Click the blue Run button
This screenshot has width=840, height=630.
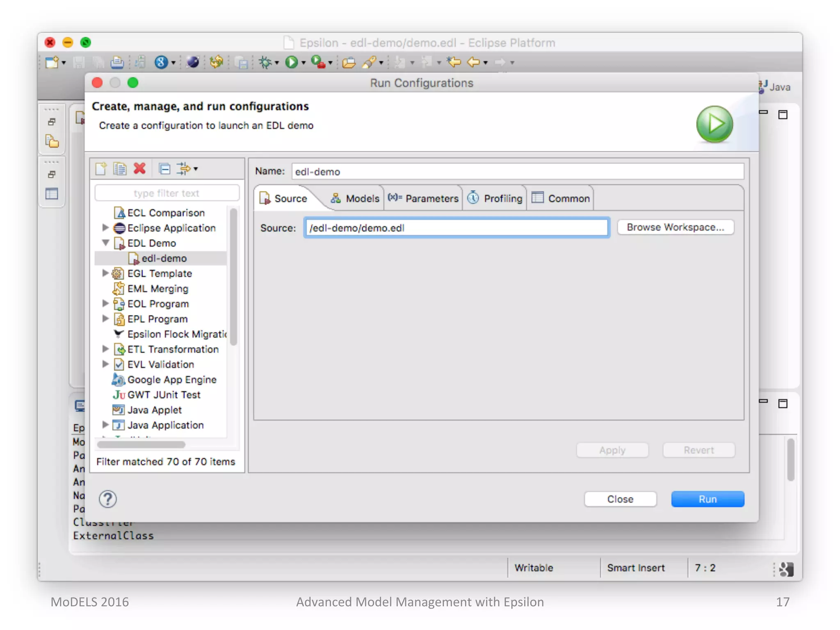pyautogui.click(x=707, y=499)
